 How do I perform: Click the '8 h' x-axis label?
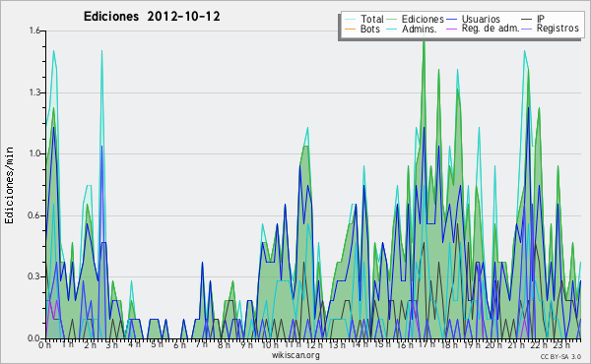tap(224, 344)
